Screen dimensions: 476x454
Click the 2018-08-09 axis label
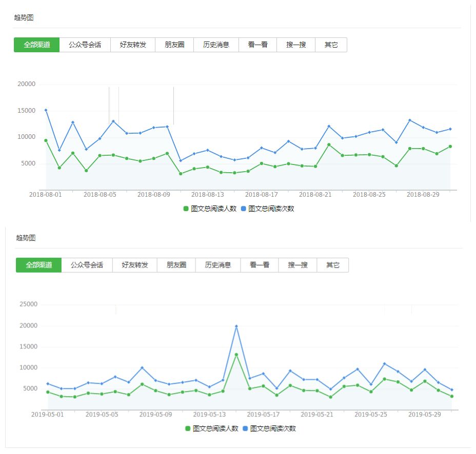click(154, 195)
